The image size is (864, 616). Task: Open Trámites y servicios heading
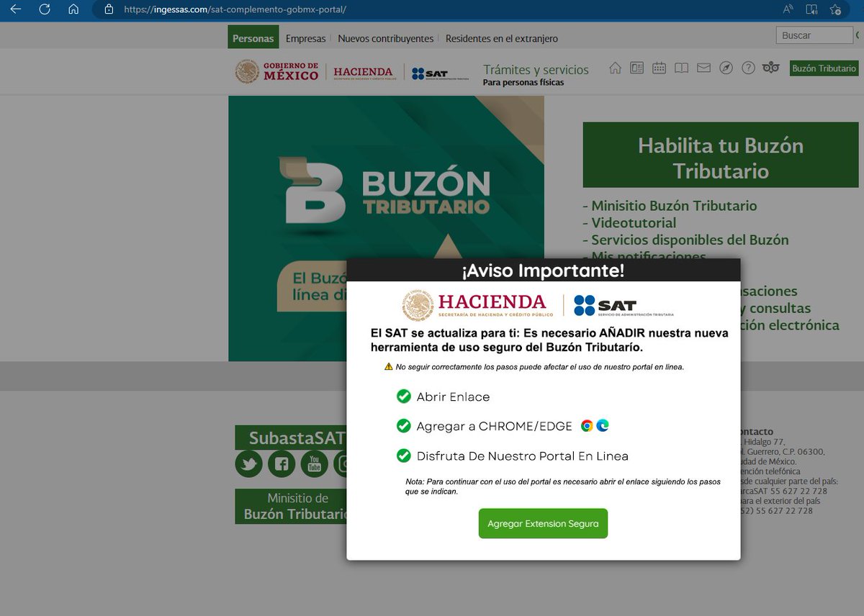tap(536, 70)
